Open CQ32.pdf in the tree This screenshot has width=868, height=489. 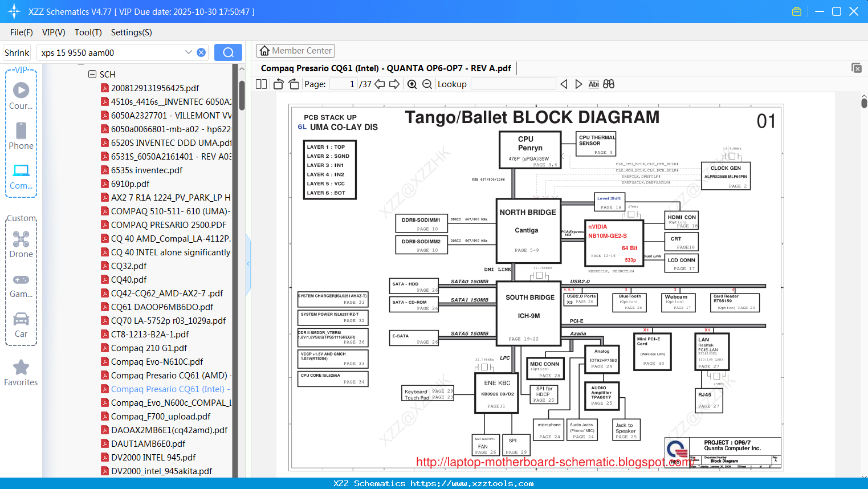(x=128, y=266)
